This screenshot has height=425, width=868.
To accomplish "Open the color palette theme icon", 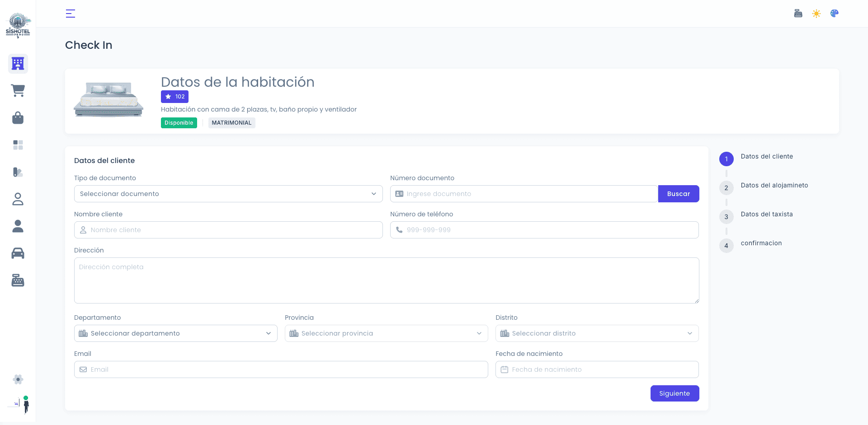I will point(834,14).
